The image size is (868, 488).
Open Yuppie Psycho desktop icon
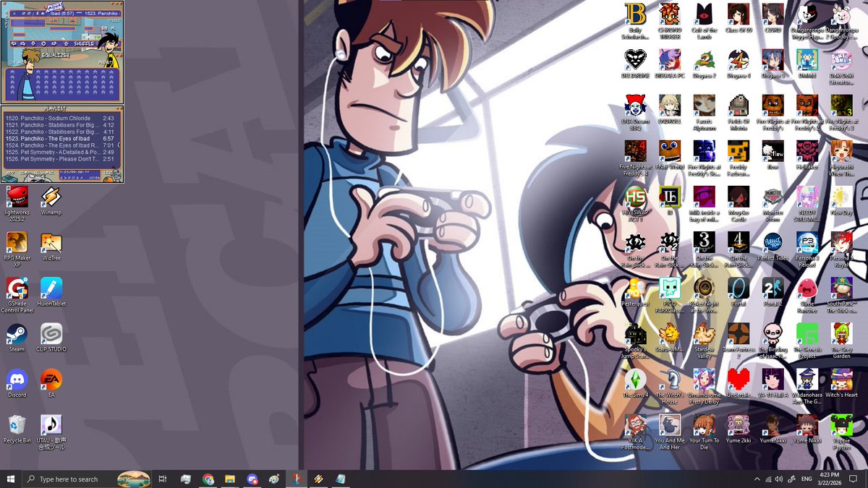[842, 432]
